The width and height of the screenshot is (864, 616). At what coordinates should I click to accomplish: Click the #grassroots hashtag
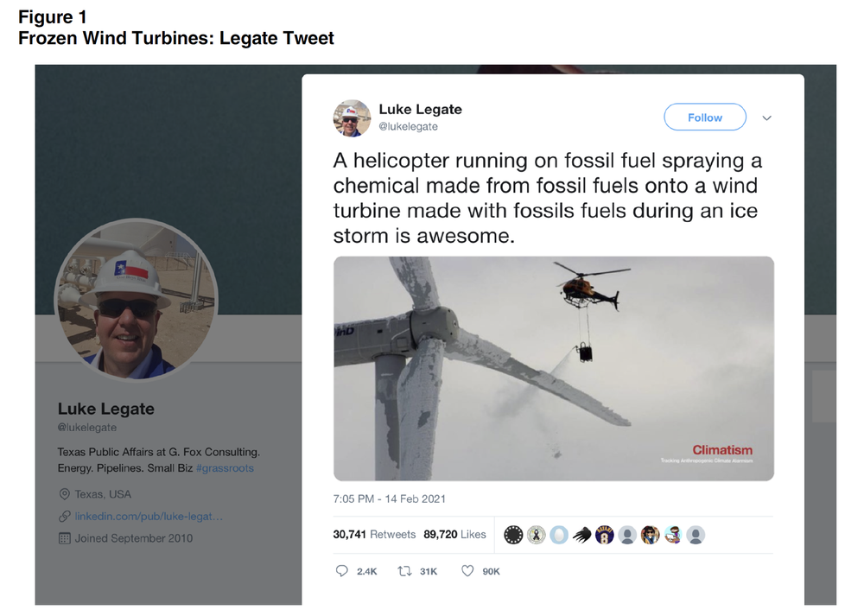click(225, 468)
